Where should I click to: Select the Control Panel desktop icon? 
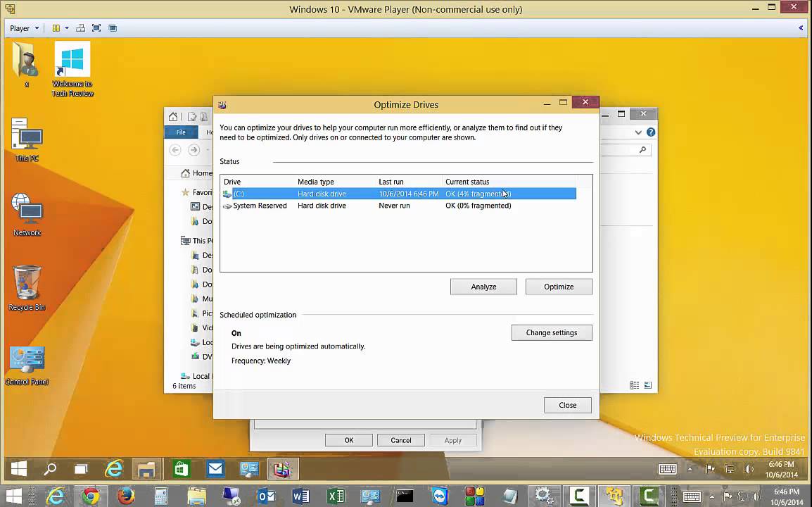coord(27,365)
